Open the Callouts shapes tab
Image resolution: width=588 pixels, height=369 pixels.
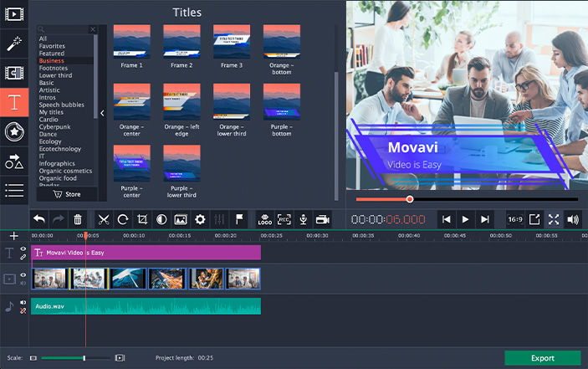(14, 161)
